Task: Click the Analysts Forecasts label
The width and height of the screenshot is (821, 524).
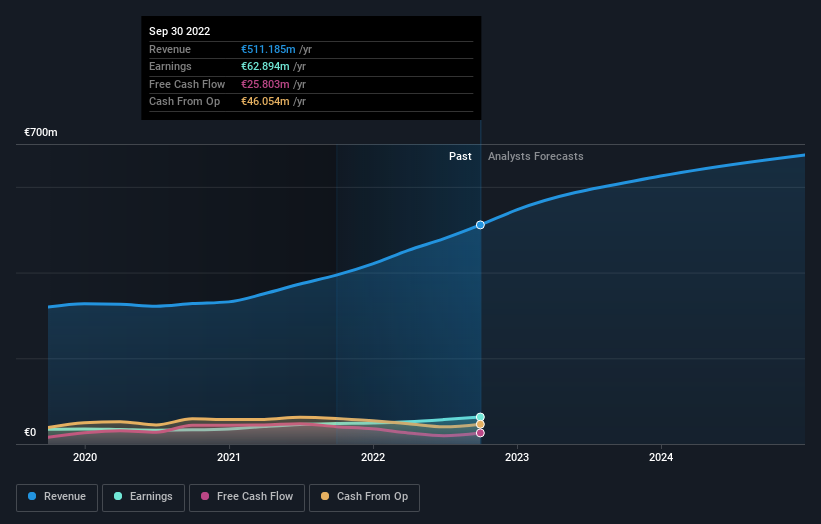Action: click(x=536, y=157)
